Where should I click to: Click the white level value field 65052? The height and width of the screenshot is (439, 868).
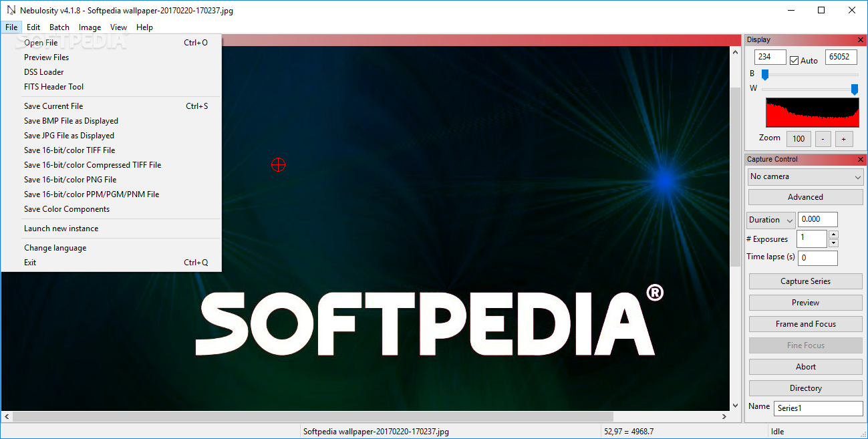[x=841, y=57]
